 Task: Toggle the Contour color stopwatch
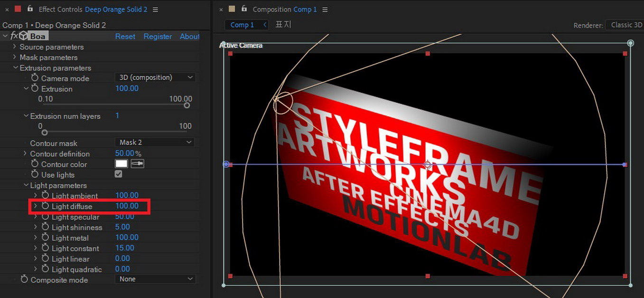(35, 163)
